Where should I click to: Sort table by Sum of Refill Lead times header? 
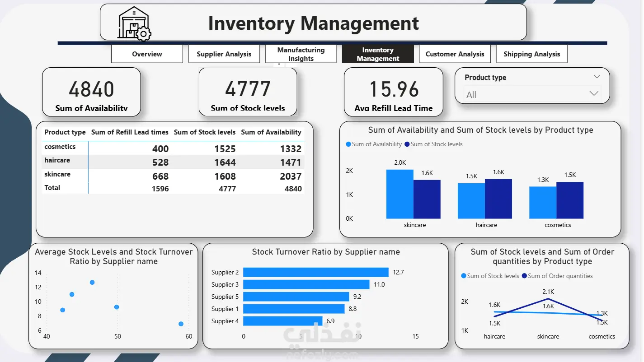tap(130, 132)
